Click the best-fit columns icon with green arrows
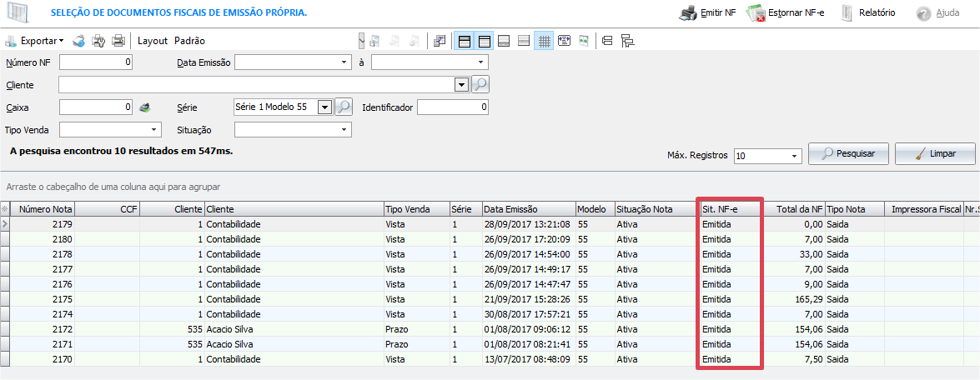Screen dimensions: 980x380 tap(584, 41)
